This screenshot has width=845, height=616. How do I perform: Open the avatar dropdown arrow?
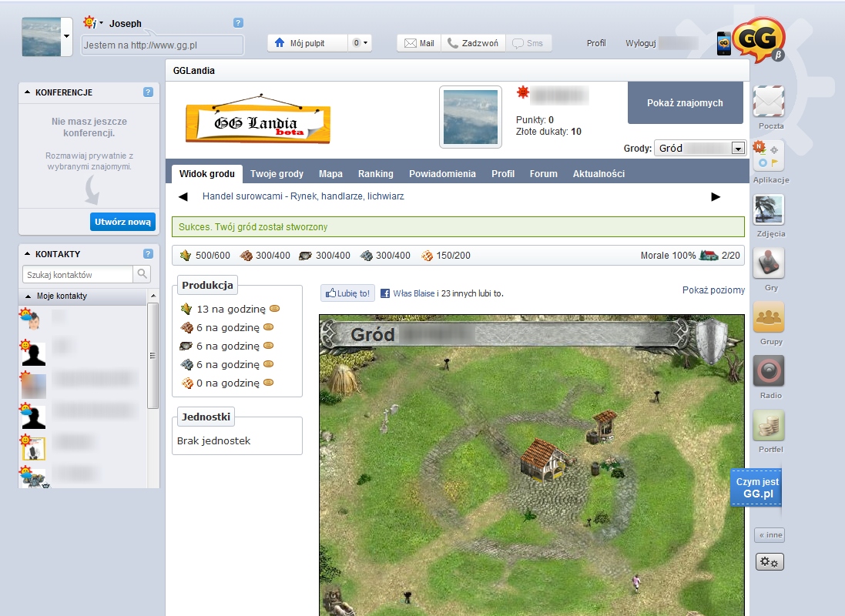(67, 37)
